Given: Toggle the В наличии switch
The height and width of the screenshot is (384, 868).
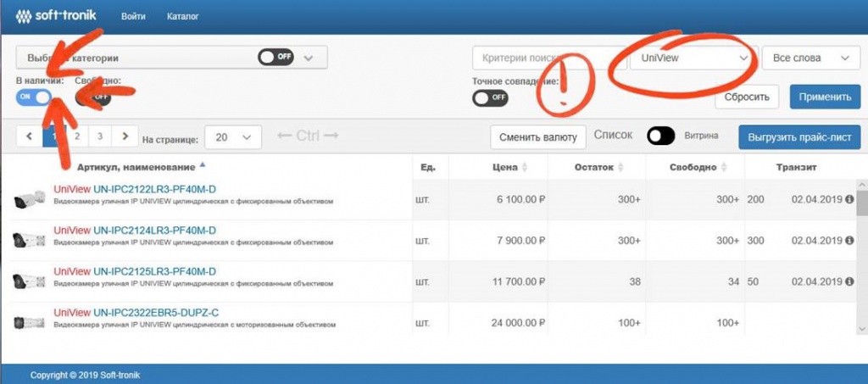Looking at the screenshot, I should (x=33, y=97).
